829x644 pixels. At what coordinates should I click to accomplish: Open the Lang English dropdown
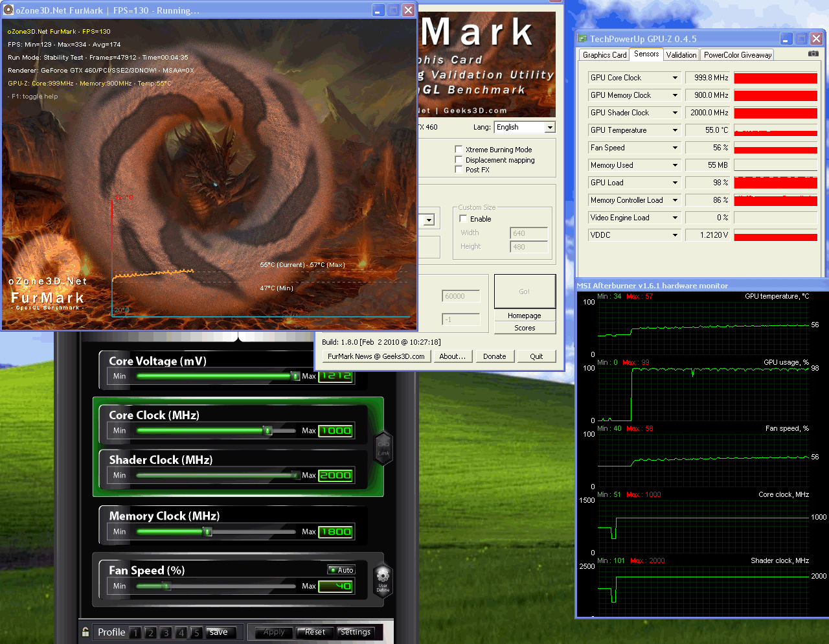point(550,127)
